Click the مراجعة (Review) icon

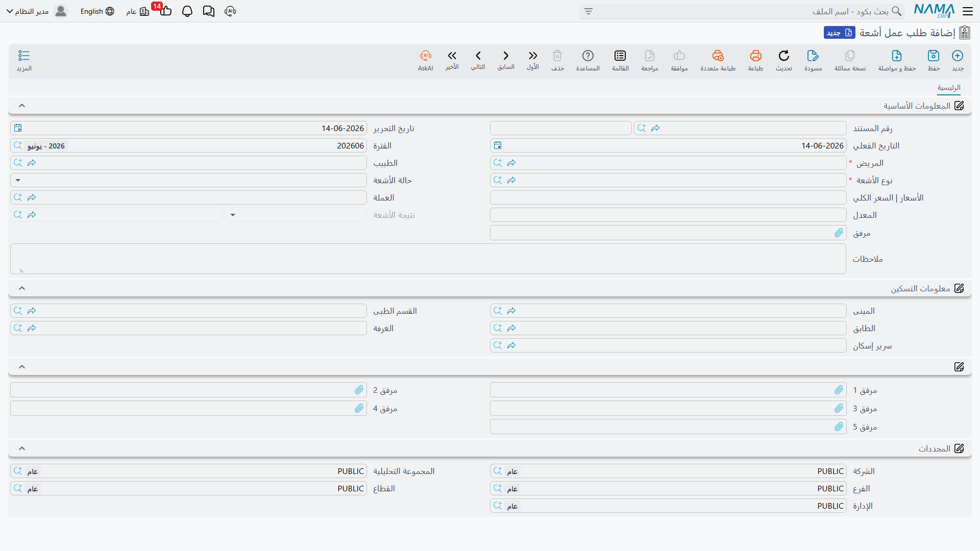pos(650,56)
